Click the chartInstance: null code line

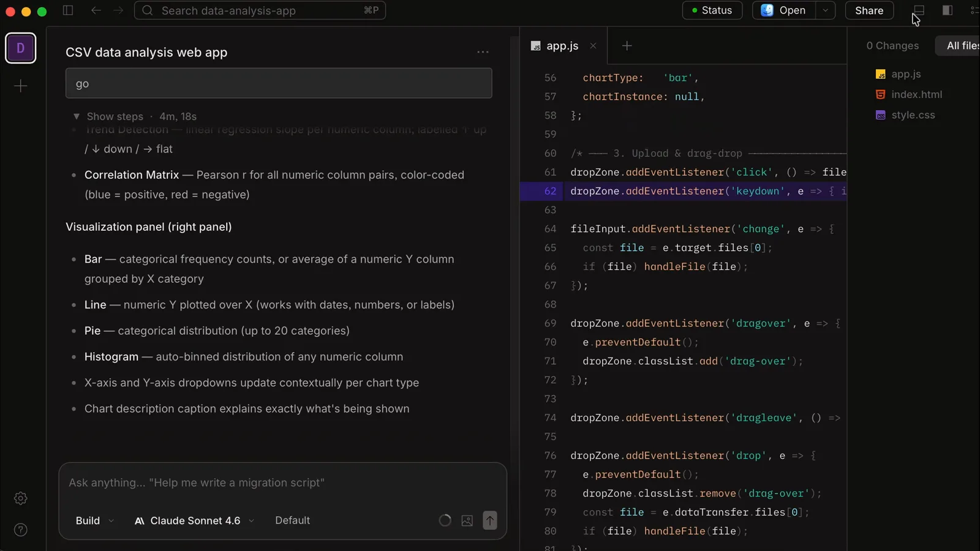click(x=644, y=97)
